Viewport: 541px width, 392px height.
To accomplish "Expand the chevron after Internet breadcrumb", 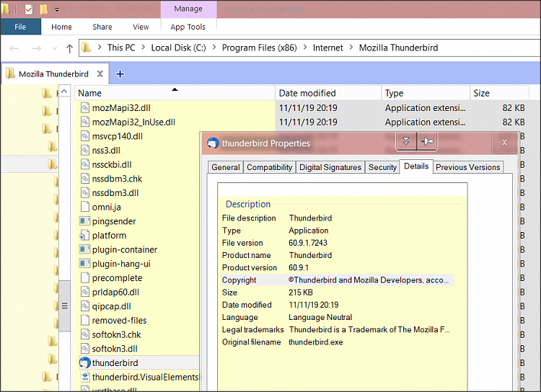I will pos(351,48).
